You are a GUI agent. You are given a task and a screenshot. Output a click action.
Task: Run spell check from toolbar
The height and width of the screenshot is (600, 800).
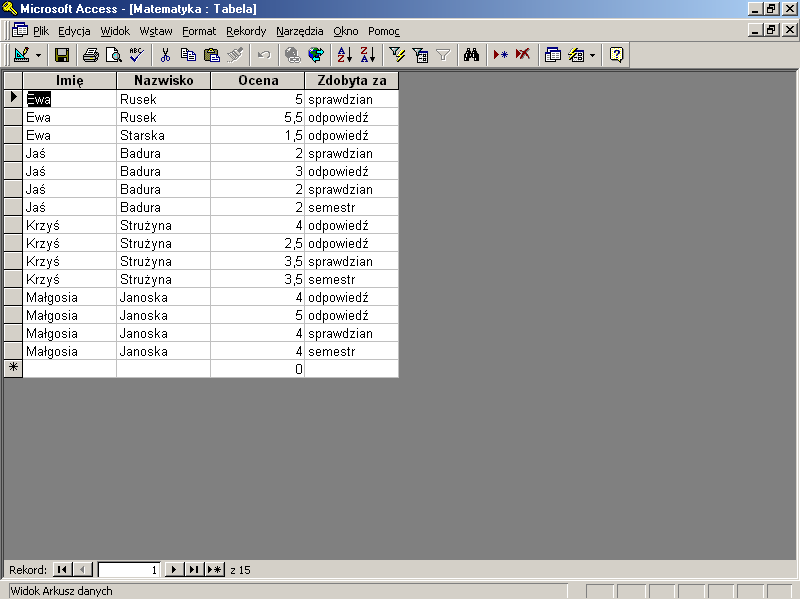[136, 55]
